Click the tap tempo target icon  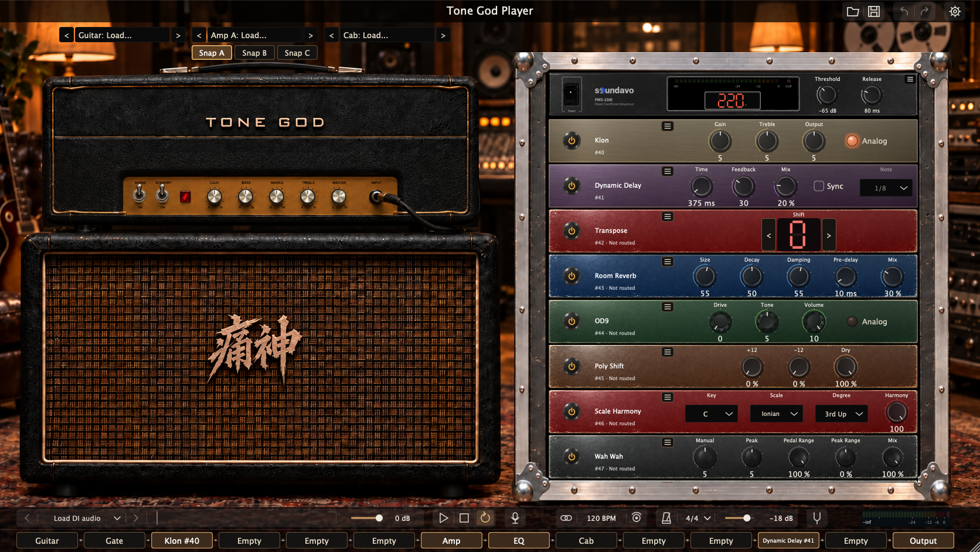pos(637,517)
